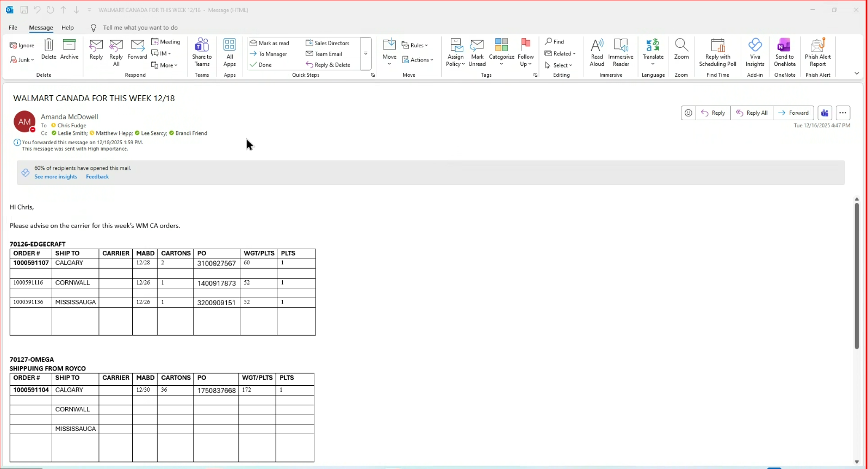Open the Quick Steps dialog launcher

click(x=373, y=75)
